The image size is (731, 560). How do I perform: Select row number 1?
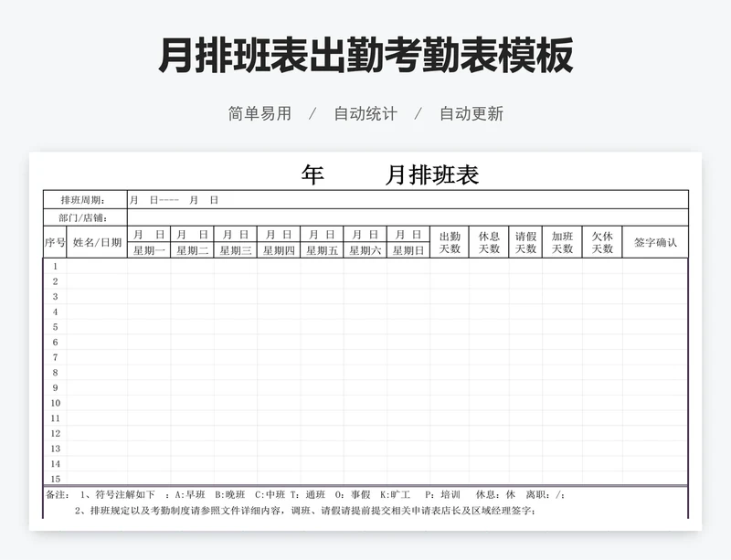tap(55, 266)
